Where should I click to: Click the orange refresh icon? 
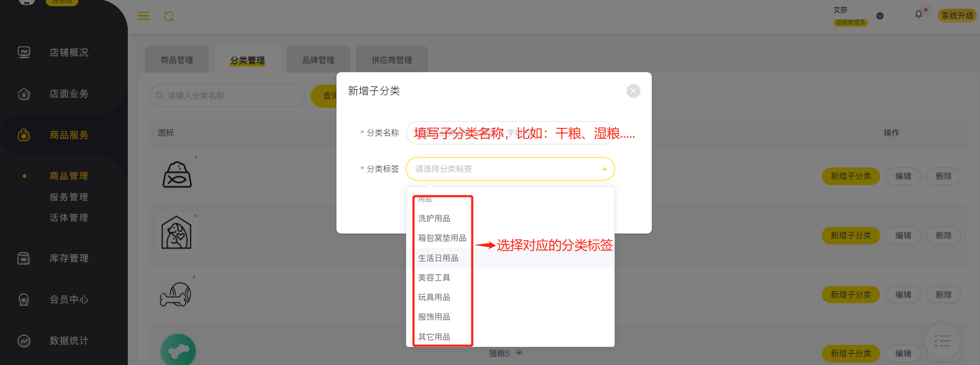(x=169, y=16)
